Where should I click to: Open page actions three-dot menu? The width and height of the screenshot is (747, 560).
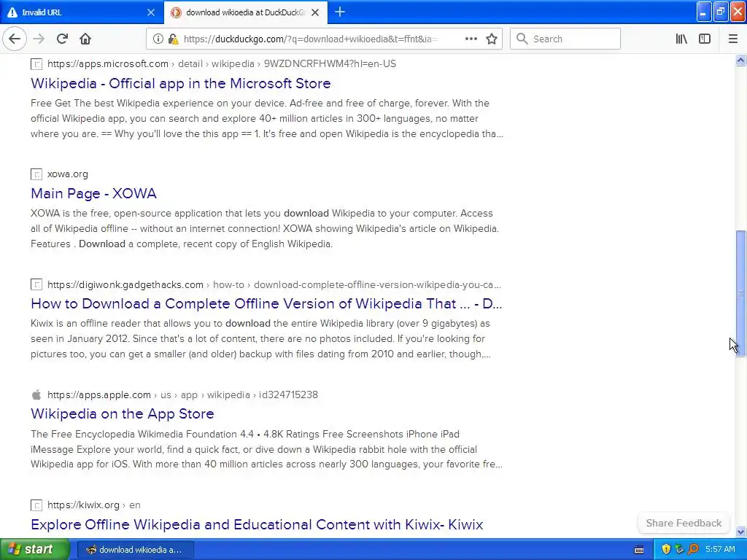pos(471,39)
